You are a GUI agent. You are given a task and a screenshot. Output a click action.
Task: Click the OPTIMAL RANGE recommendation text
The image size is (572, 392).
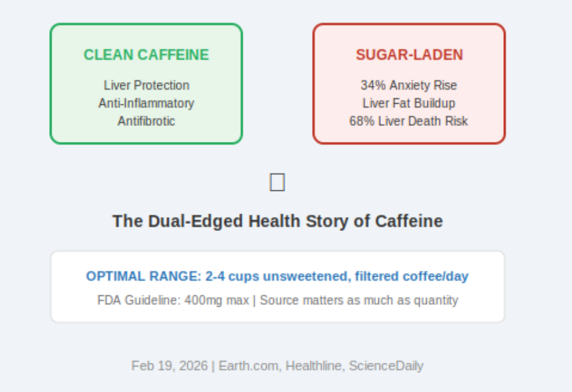(277, 276)
